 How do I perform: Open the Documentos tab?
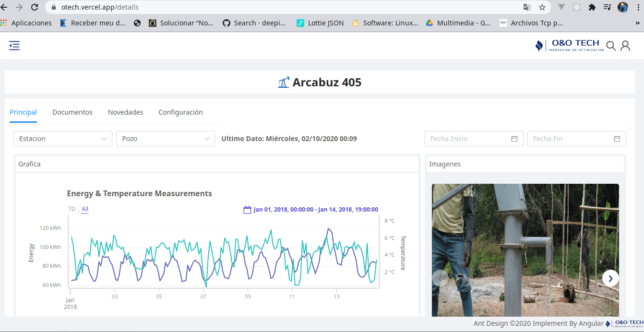(x=72, y=112)
